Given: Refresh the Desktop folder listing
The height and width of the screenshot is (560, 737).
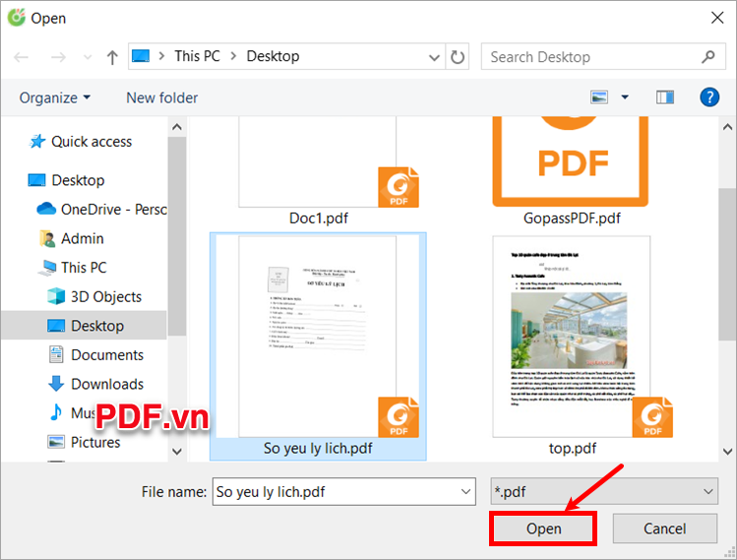Looking at the screenshot, I should pyautogui.click(x=458, y=56).
